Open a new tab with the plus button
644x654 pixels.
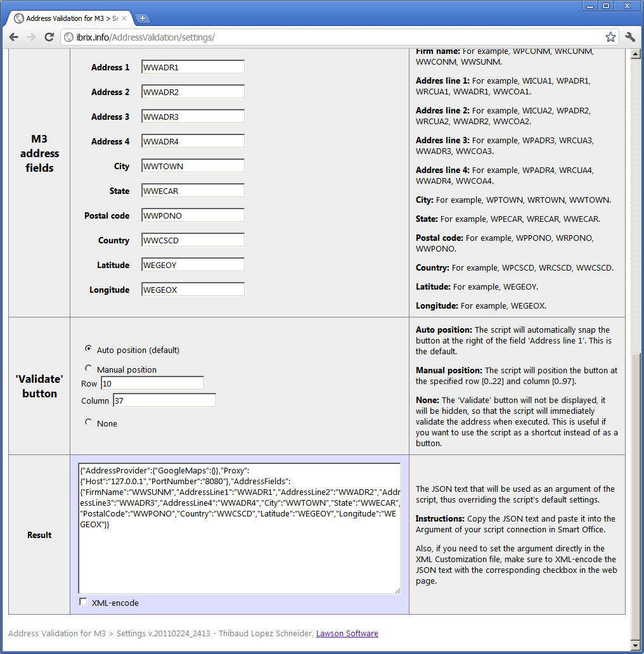click(143, 18)
